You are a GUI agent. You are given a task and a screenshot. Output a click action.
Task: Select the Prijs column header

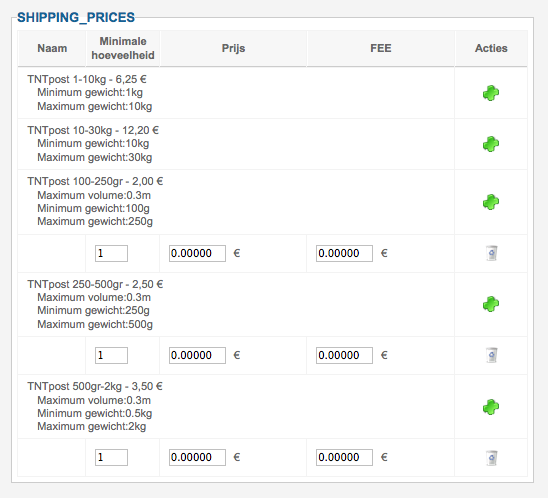pos(233,48)
